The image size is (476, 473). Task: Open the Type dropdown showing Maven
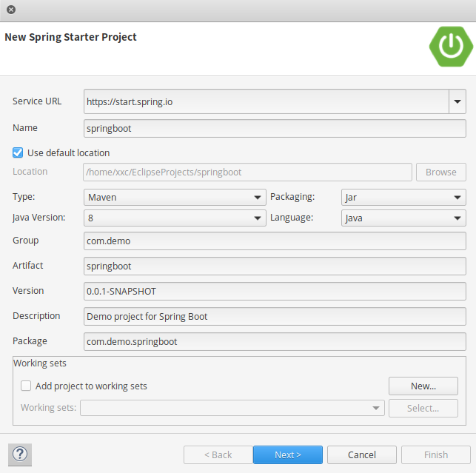[175, 198]
